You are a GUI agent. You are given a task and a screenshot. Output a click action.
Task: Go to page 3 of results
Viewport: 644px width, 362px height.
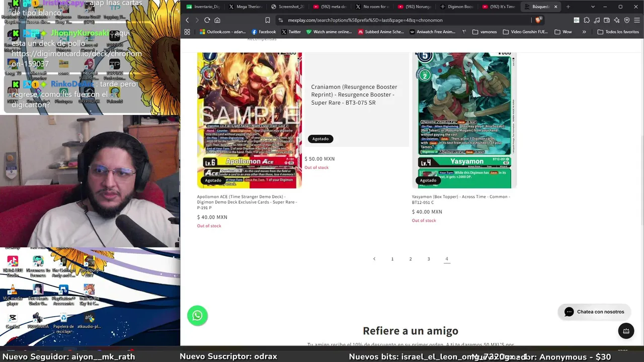pyautogui.click(x=429, y=259)
